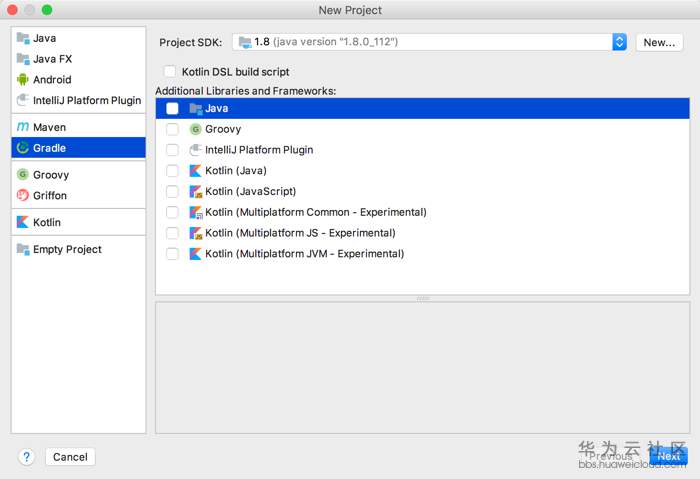Click the IntelliJ Platform Plugin sidebar icon
The image size is (700, 479).
(x=23, y=101)
